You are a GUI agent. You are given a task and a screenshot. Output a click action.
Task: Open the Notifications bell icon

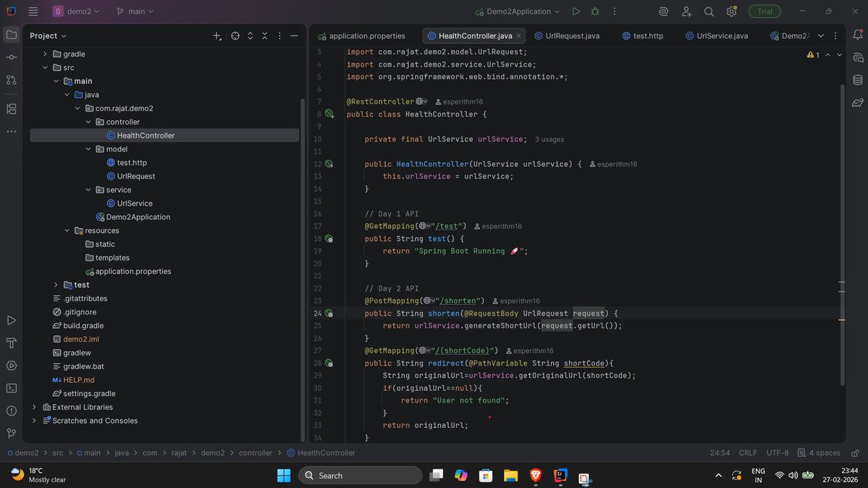tap(857, 35)
